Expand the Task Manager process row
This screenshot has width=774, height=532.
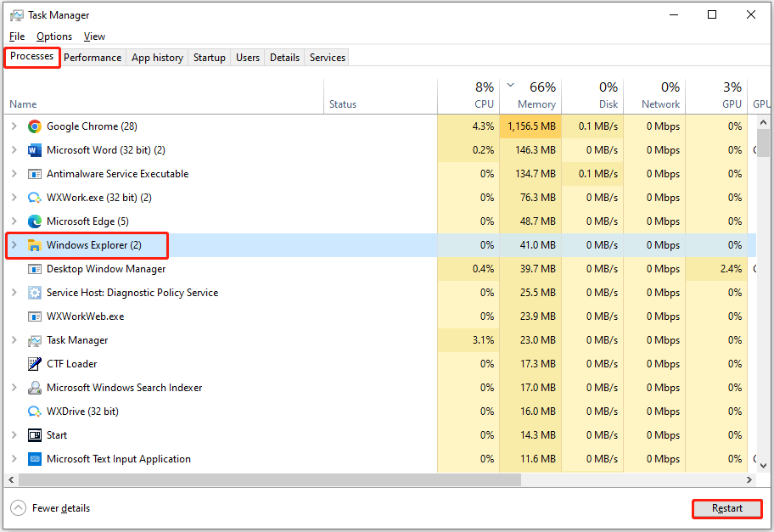[14, 340]
